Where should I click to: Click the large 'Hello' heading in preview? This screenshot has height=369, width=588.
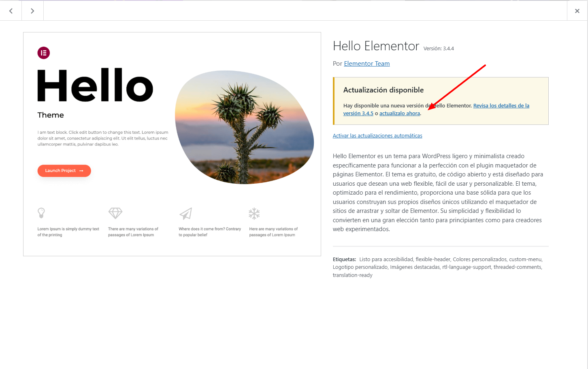[95, 86]
